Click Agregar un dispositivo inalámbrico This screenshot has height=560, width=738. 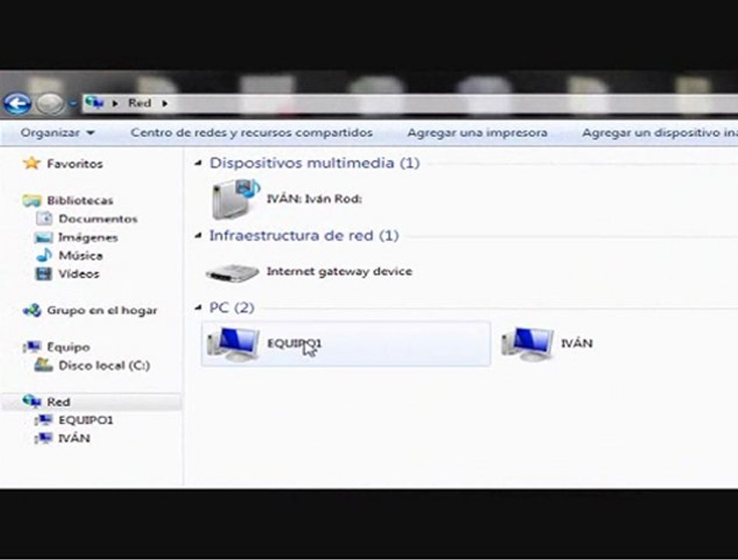[x=659, y=133]
